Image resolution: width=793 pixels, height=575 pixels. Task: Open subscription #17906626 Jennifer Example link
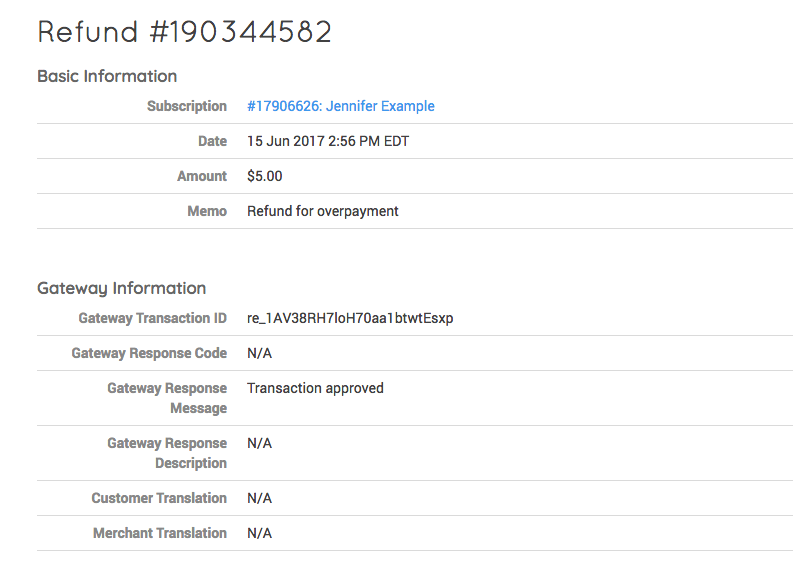point(340,106)
